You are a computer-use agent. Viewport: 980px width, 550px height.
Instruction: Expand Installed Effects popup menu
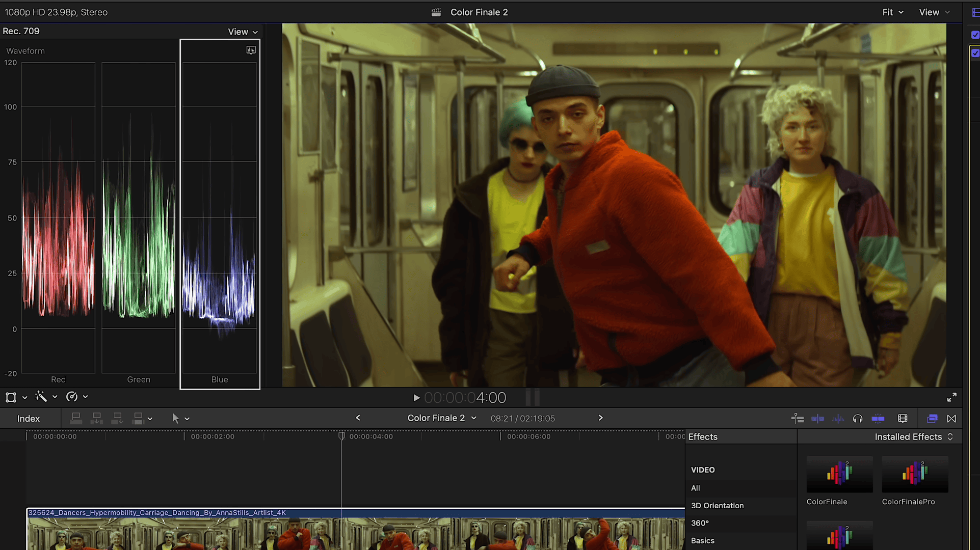(914, 437)
